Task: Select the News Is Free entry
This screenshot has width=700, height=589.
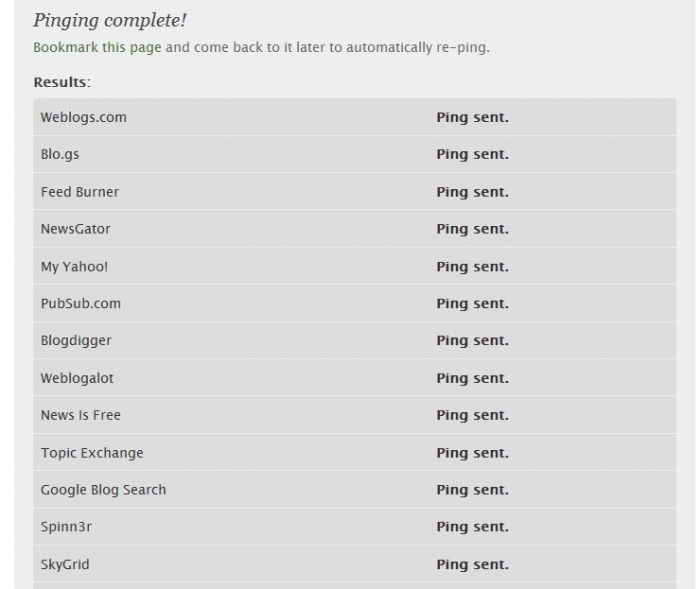Action: 81,415
